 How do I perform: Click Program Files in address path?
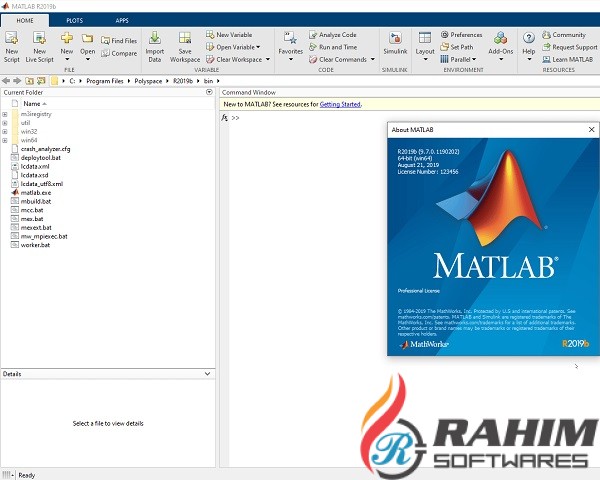105,81
